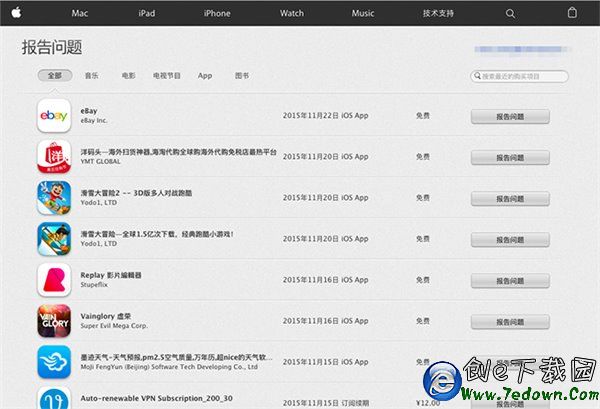Open the search magnifier in navigation bar
The image size is (600, 409).
[x=510, y=13]
